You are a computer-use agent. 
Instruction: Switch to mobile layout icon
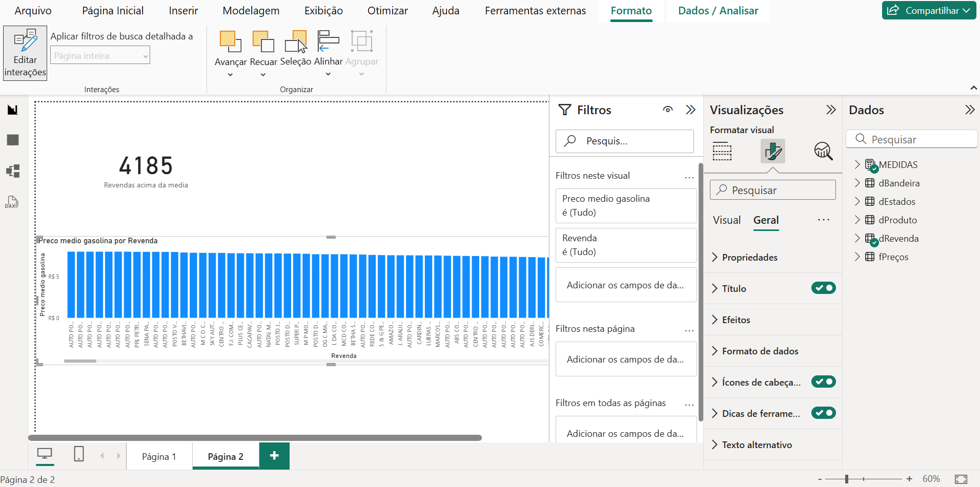pos(79,454)
